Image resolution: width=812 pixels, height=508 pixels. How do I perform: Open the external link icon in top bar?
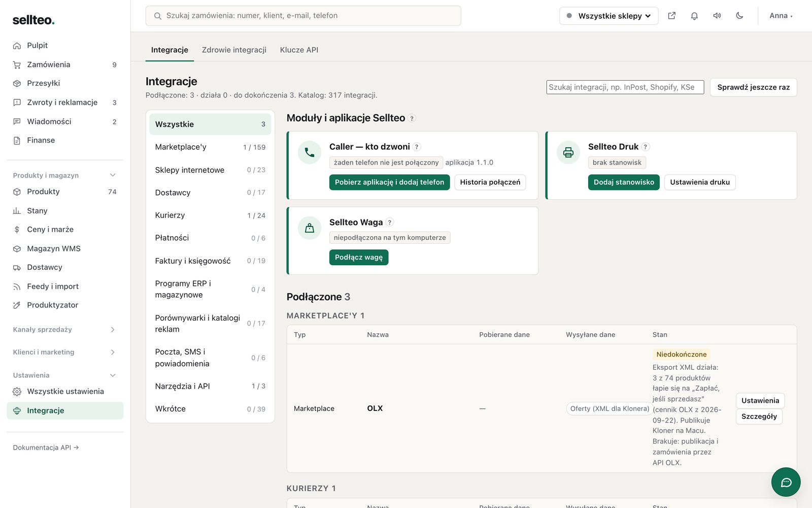[x=671, y=16]
